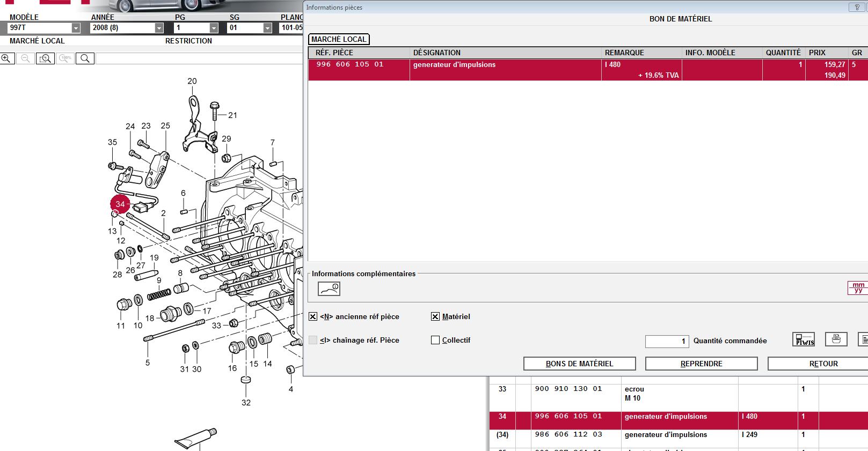Viewport: 868px width, 451px height.
Task: Click the PRIX column header
Action: pyautogui.click(x=827, y=53)
